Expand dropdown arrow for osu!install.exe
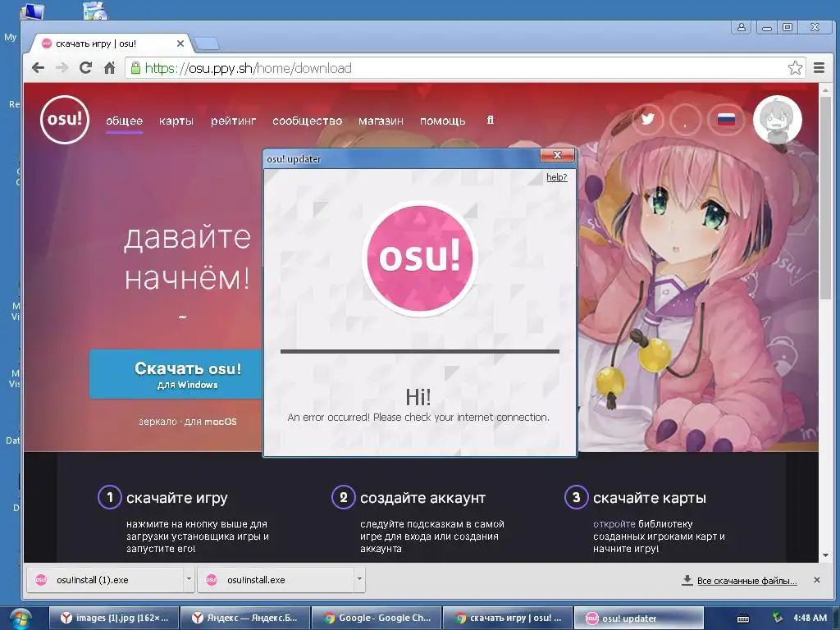 point(359,579)
